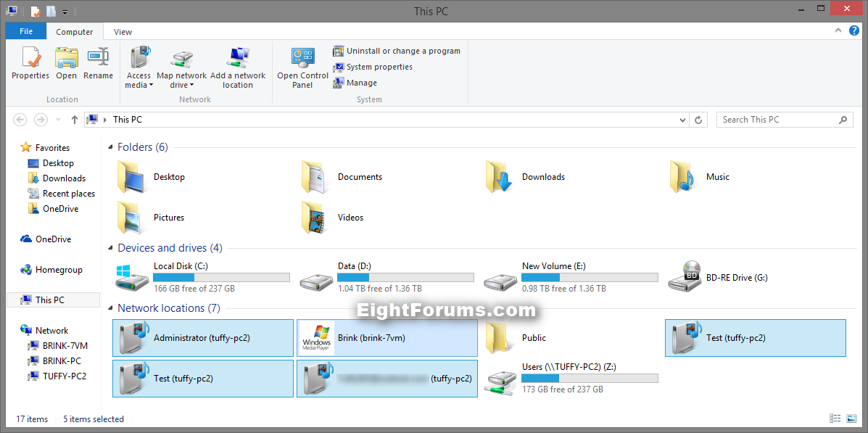The image size is (868, 433).
Task: Switch to large icons view in status bar
Action: point(851,418)
